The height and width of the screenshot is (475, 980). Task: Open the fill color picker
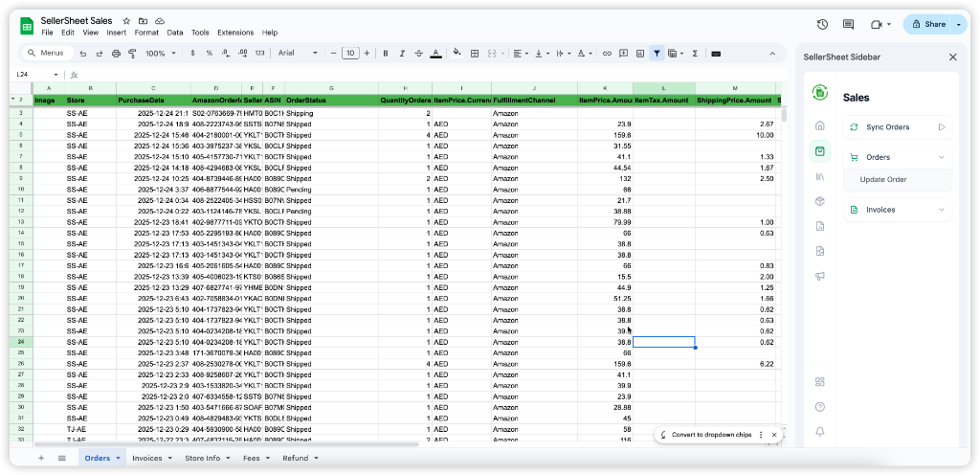457,54
